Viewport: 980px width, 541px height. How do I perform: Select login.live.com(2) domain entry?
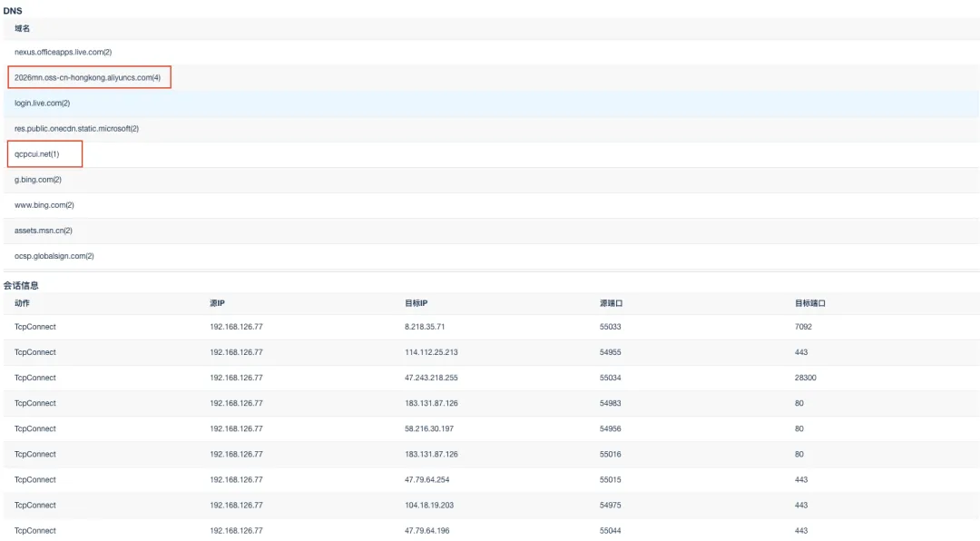click(x=42, y=103)
